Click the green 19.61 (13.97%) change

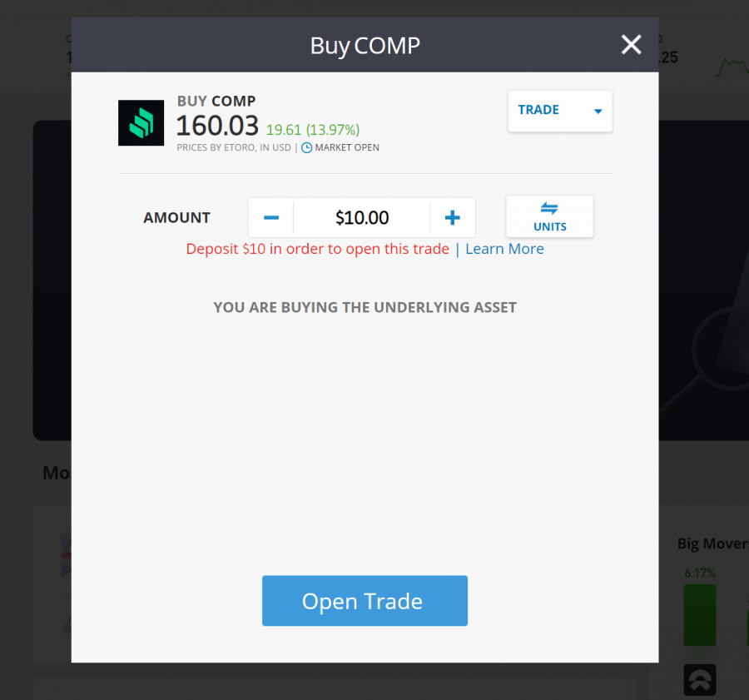point(313,130)
